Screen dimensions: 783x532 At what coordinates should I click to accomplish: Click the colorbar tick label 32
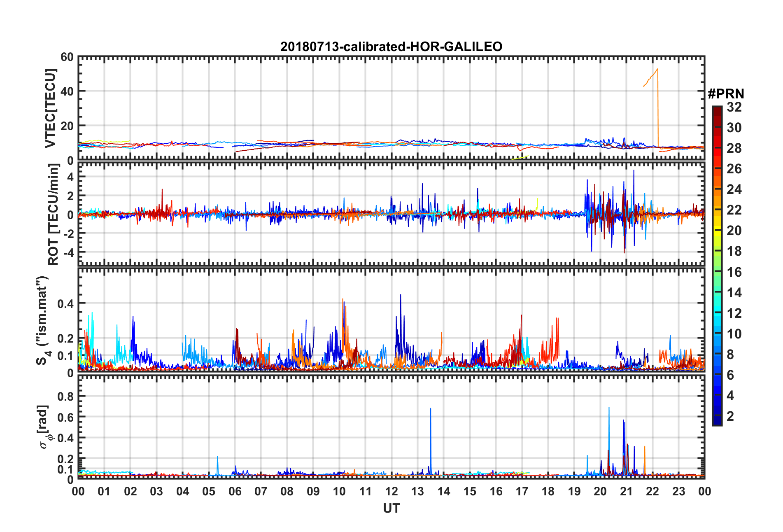734,107
